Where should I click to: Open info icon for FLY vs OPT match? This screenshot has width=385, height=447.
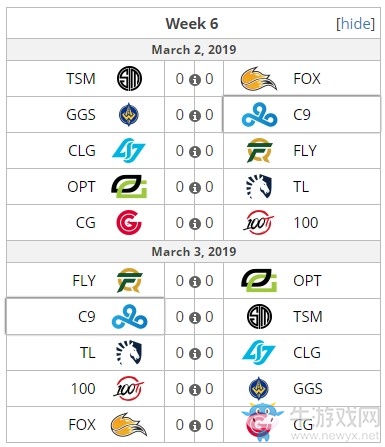coord(195,282)
